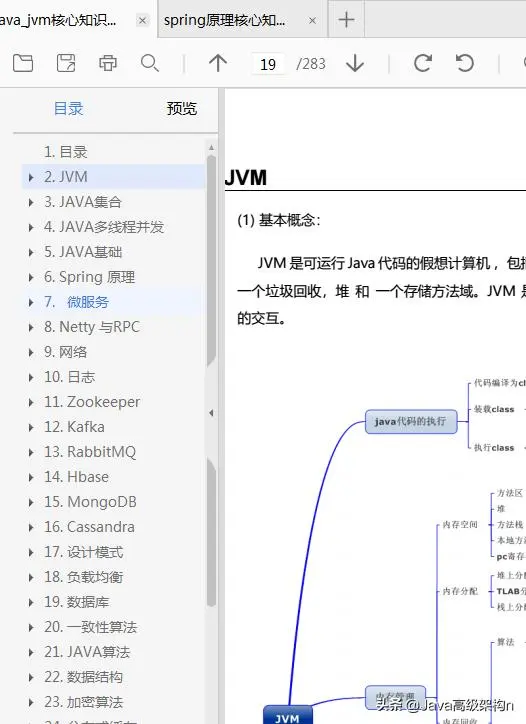This screenshot has height=724, width=526.
Task: Close the java_jvm核心知识 tab
Action: tap(142, 20)
